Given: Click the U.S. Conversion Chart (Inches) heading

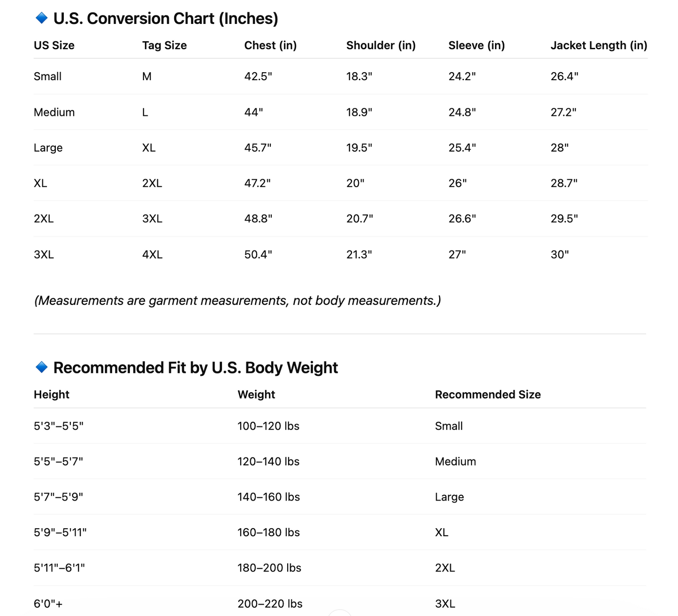Looking at the screenshot, I should (x=166, y=19).
